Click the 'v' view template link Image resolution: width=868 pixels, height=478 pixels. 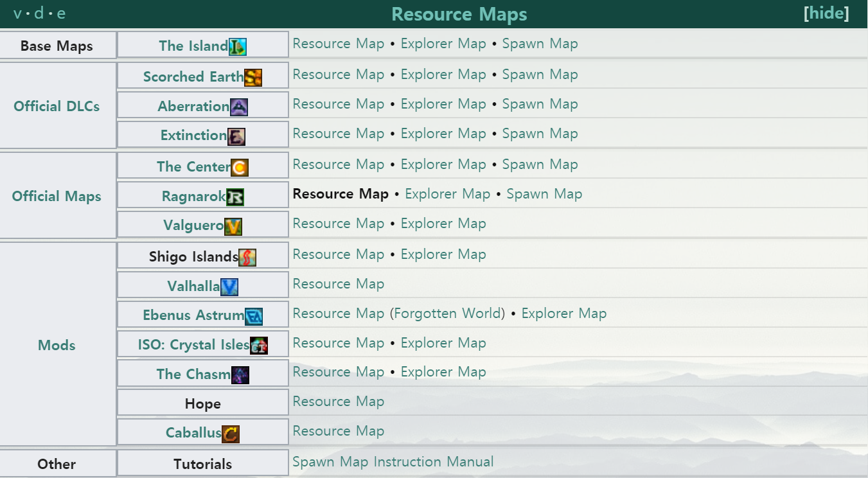[18, 13]
